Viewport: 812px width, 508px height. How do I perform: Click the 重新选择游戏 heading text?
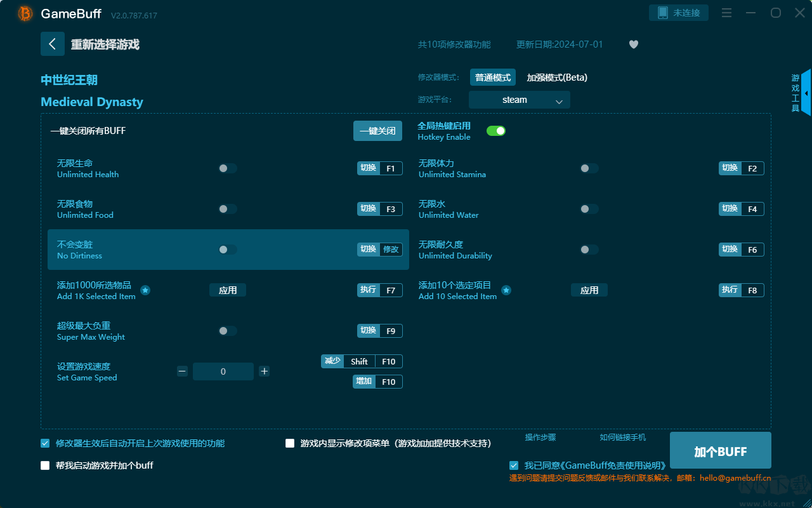tap(105, 44)
